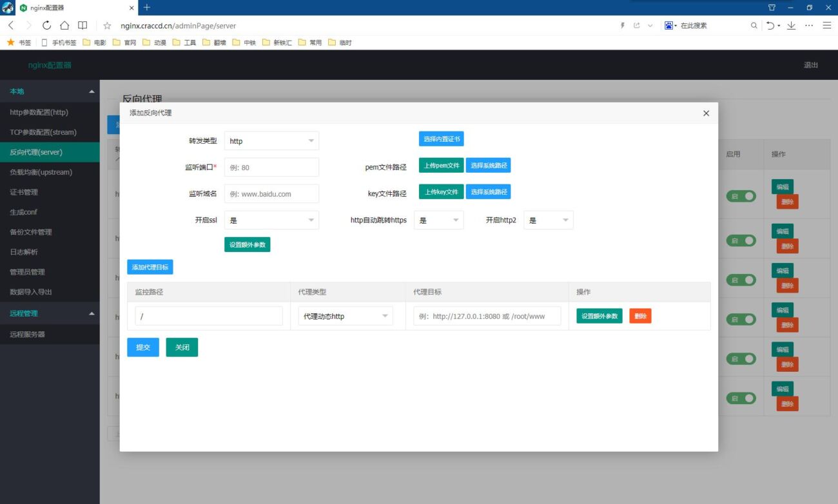Disable the first 启 toggle in the server list
The height and width of the screenshot is (504, 838).
click(x=741, y=196)
